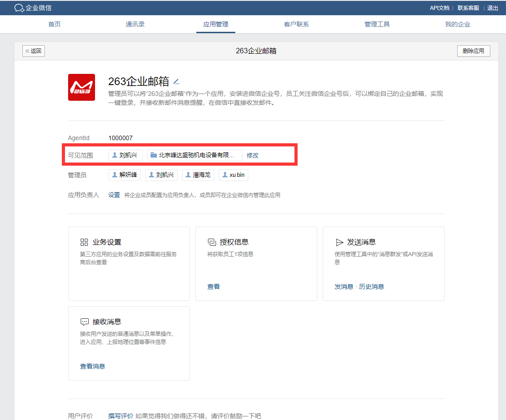506x420 pixels.
Task: Click the 撰写评价 link
Action: [121, 416]
